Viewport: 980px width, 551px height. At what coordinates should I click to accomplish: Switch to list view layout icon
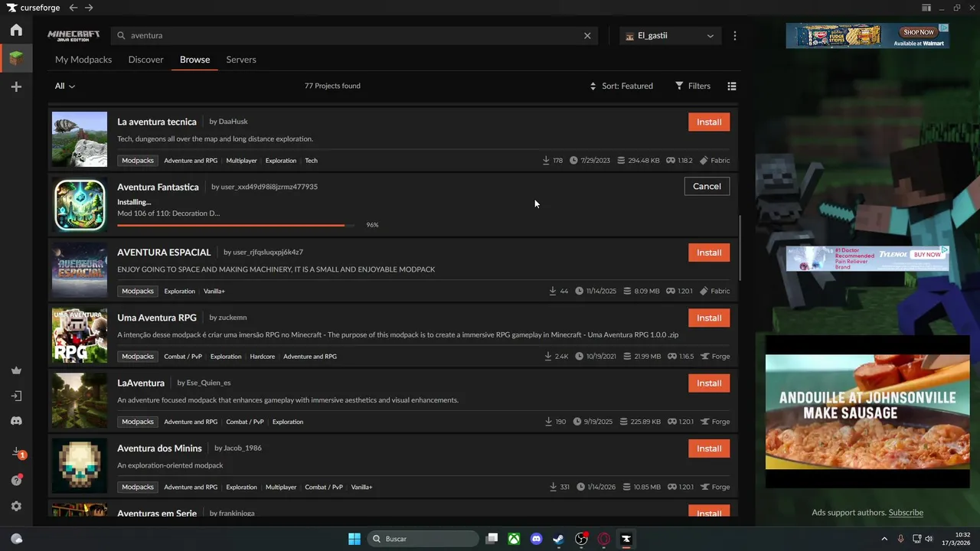732,86
